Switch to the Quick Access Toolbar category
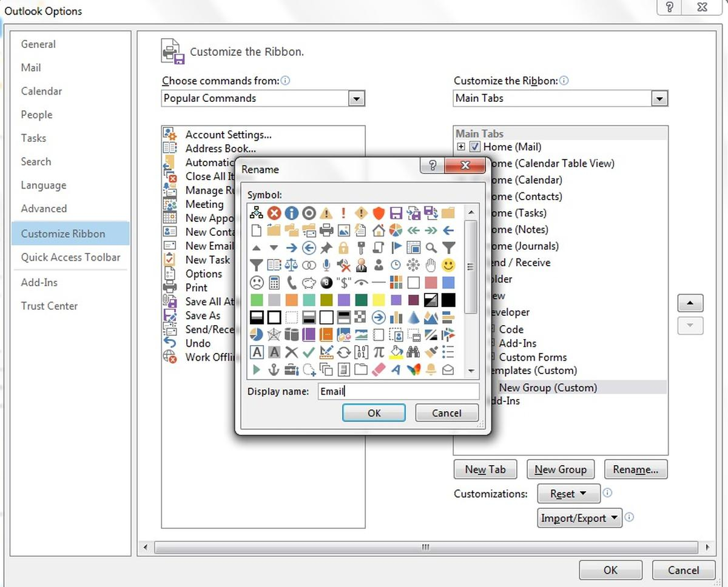 pos(70,257)
